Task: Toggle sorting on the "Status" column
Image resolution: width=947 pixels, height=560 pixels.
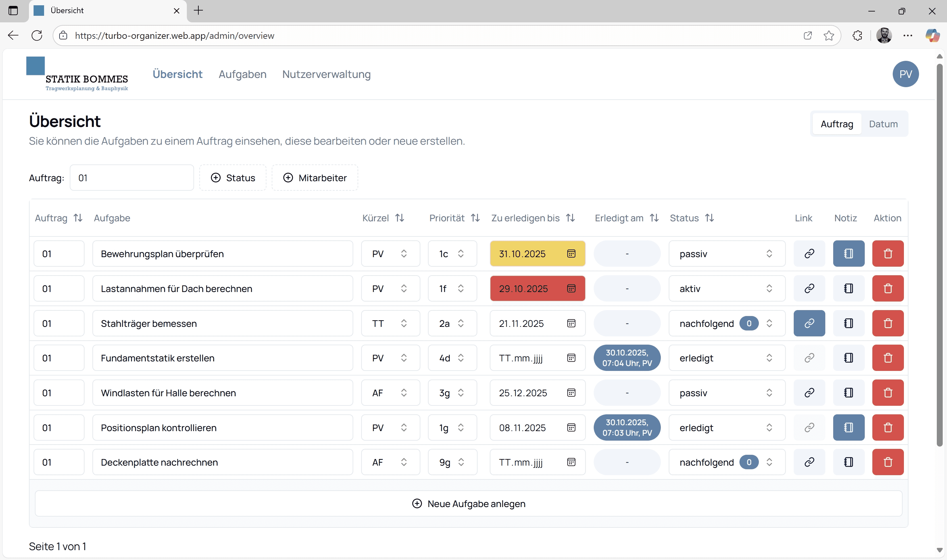Action: click(710, 218)
